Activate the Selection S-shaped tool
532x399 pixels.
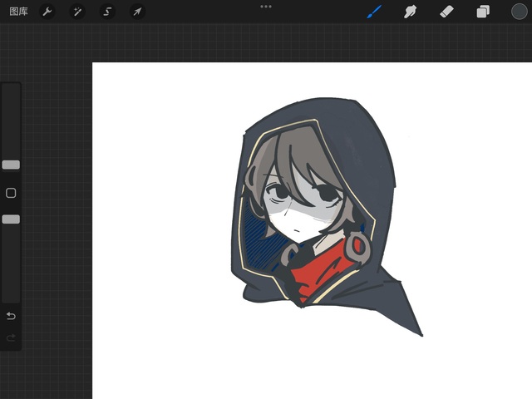coord(107,12)
